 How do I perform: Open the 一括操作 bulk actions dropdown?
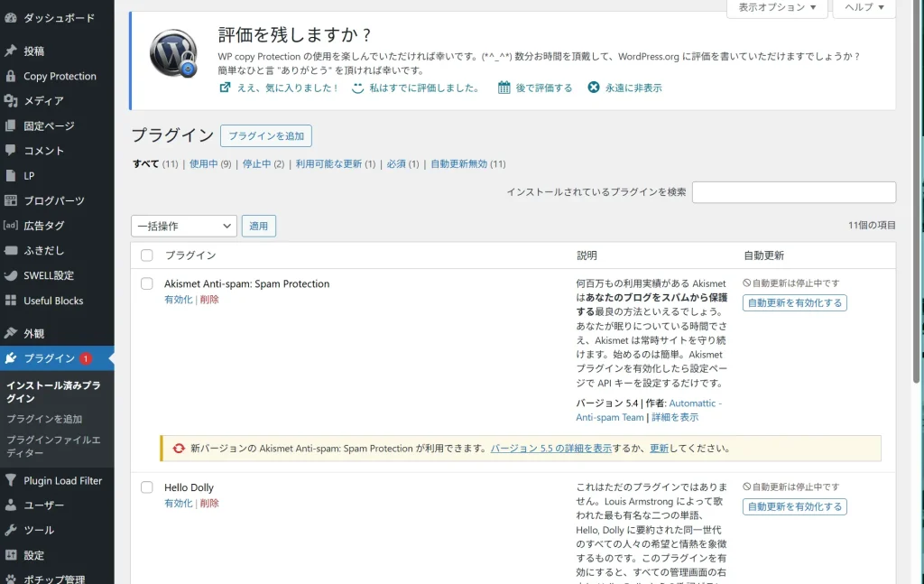[184, 226]
